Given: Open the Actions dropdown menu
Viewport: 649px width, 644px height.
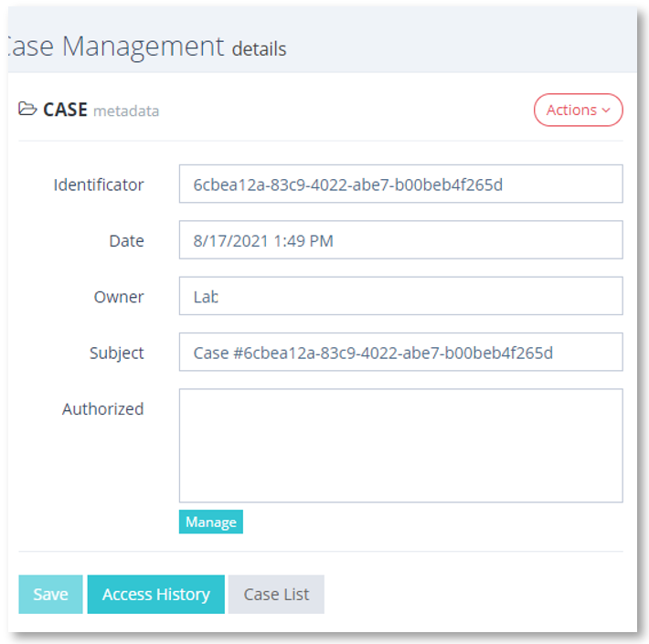Looking at the screenshot, I should pyautogui.click(x=578, y=110).
